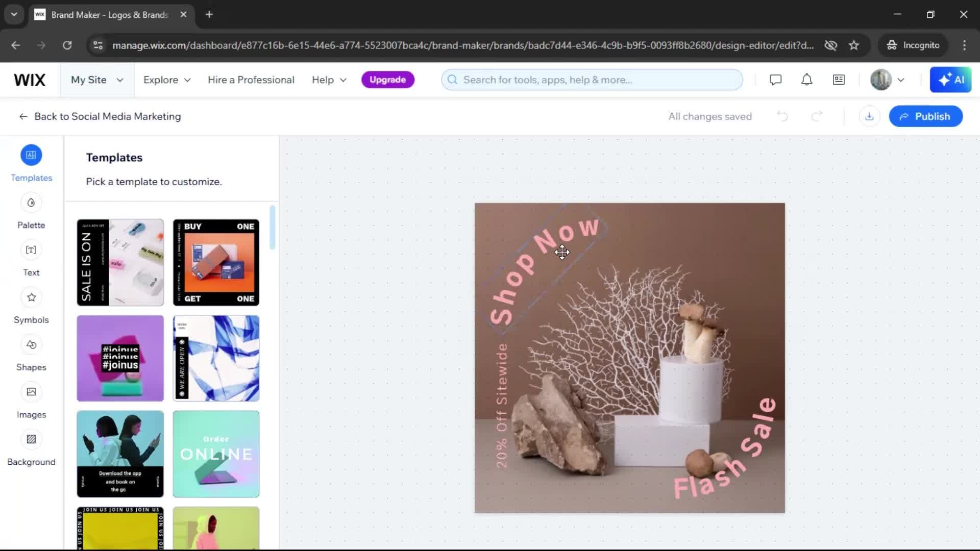Click the Upgrade button
The width and height of the screenshot is (980, 551).
coord(387,80)
